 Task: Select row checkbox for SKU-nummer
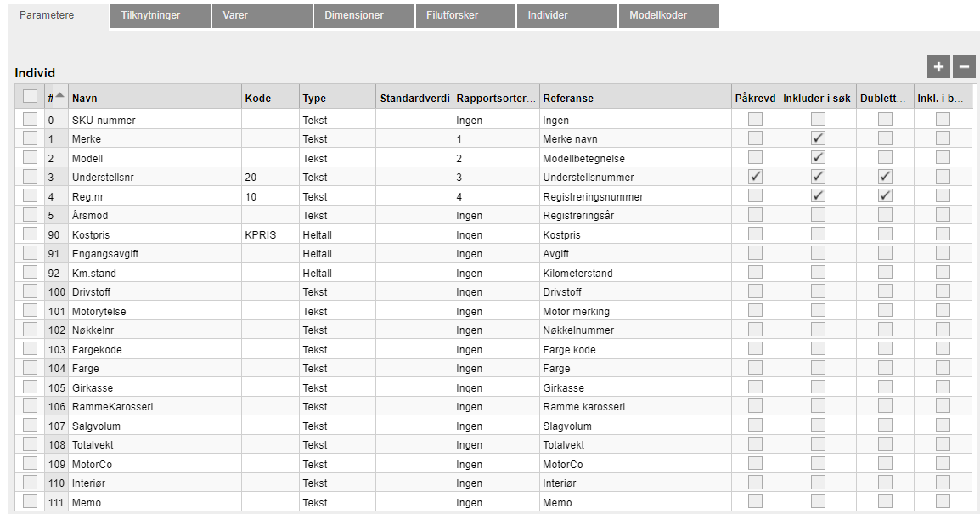(x=30, y=119)
